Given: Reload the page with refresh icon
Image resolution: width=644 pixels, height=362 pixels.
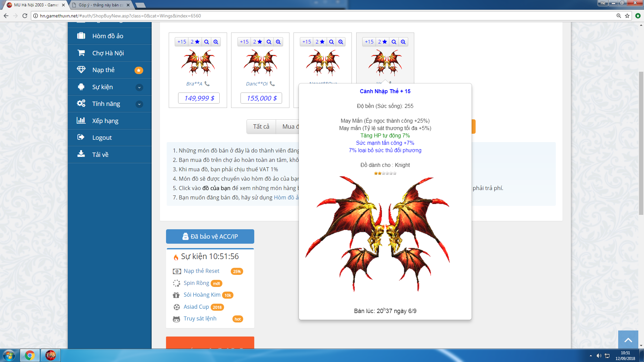Looking at the screenshot, I should 25,16.
